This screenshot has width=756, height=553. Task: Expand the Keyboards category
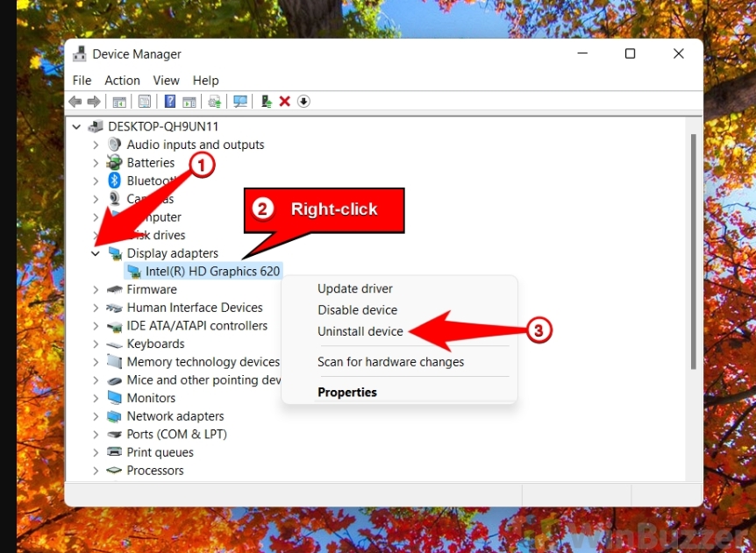tap(96, 344)
